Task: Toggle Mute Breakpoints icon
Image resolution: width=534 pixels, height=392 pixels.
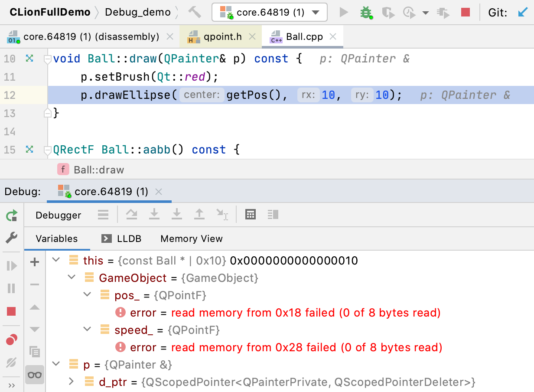Action: pos(12,362)
